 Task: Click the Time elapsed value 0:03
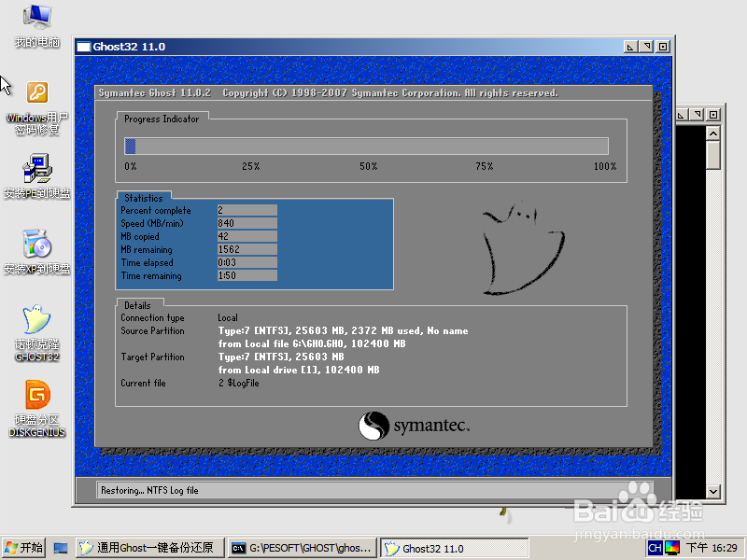point(247,262)
